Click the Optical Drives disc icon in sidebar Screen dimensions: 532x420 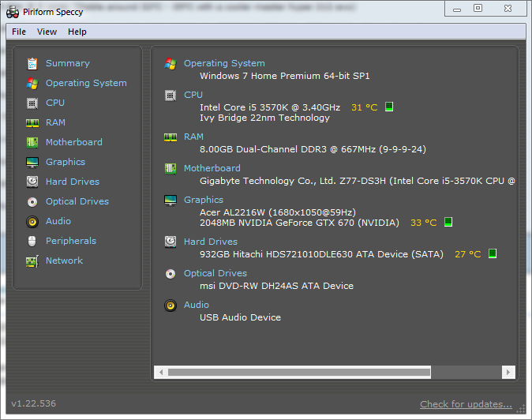coord(32,202)
